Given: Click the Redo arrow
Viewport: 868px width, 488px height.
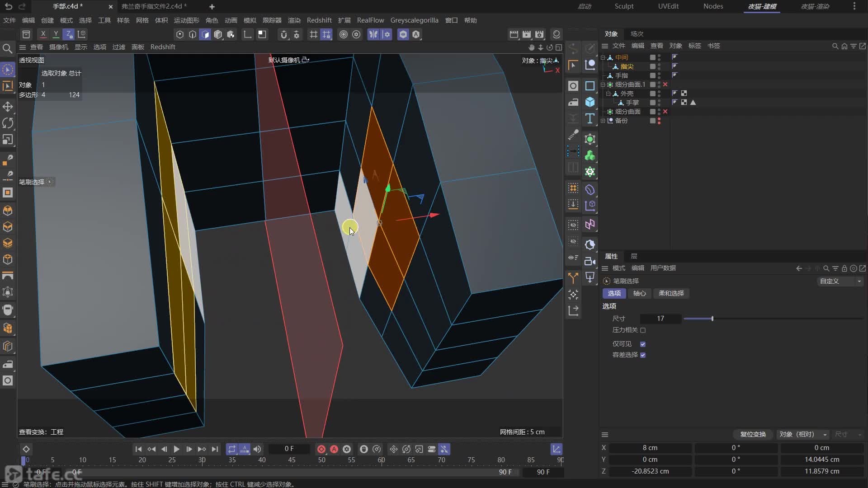Looking at the screenshot, I should (22, 6).
